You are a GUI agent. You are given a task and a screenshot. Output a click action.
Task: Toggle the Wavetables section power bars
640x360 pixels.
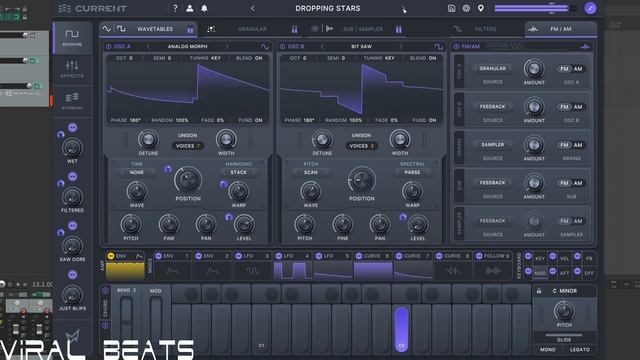pyautogui.click(x=190, y=29)
